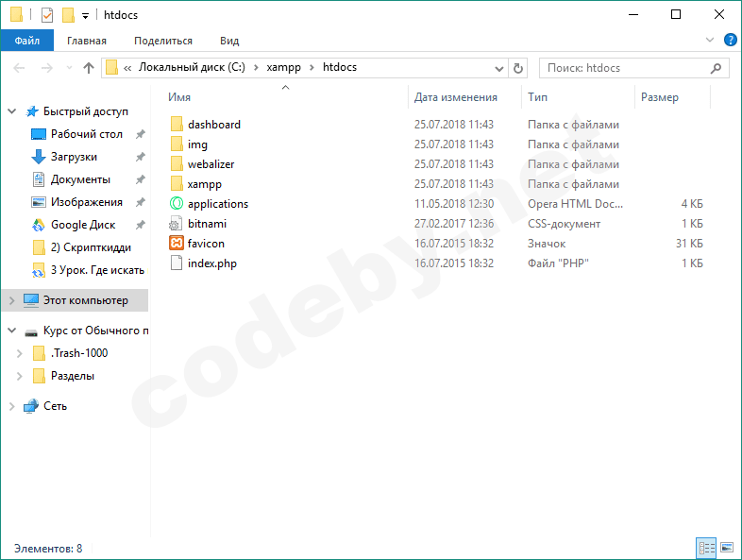The height and width of the screenshot is (560, 742).
Task: Click the pin icon next to Google Диск
Action: pyautogui.click(x=141, y=225)
